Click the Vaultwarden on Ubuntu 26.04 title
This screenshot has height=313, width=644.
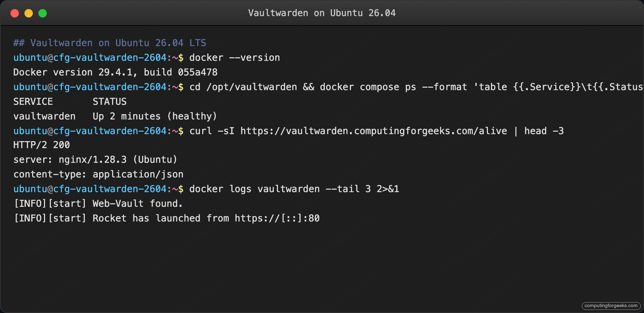pyautogui.click(x=322, y=13)
